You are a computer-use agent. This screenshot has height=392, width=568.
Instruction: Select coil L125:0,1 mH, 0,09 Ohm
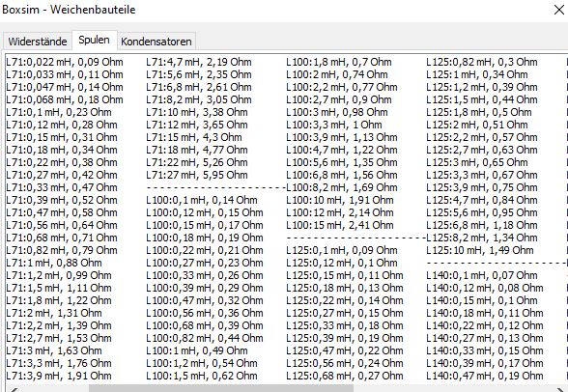[x=342, y=250]
